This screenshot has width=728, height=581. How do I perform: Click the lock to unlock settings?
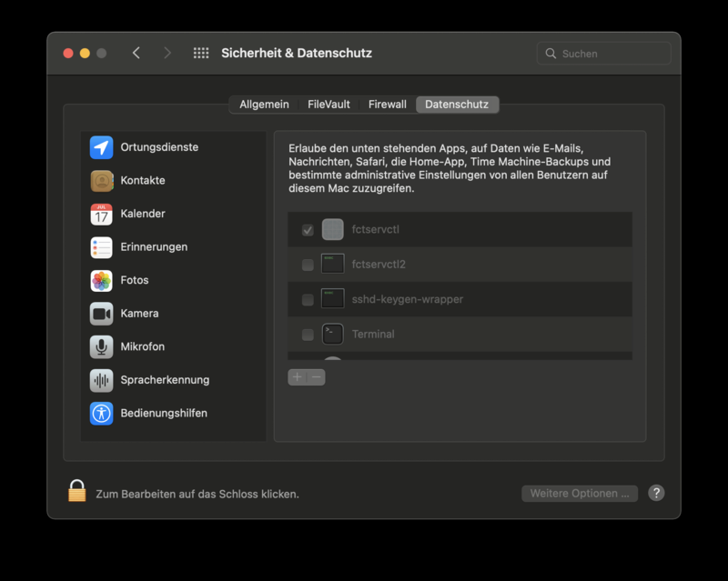(77, 492)
